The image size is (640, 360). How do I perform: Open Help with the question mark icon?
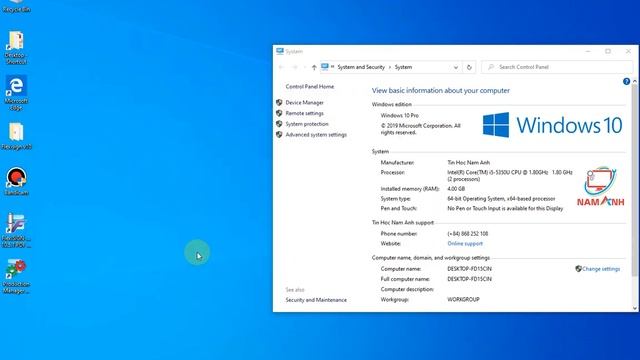[x=626, y=82]
